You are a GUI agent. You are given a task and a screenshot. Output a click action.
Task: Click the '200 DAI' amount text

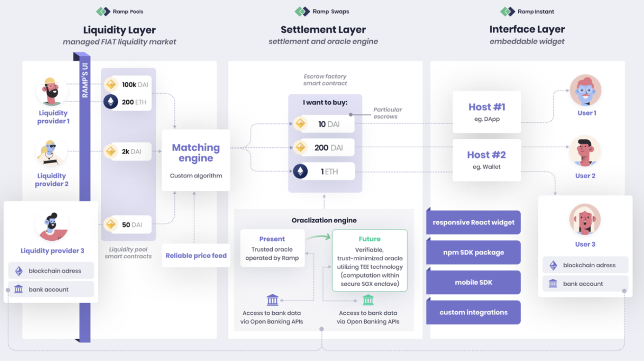(x=328, y=148)
